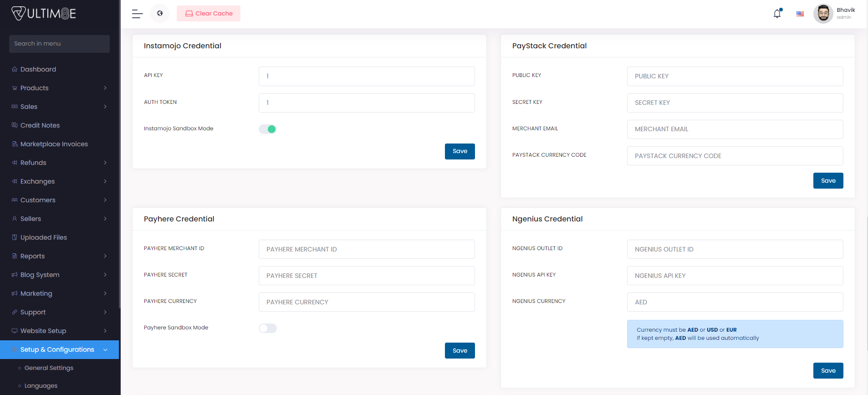Click the globe browse-website icon

160,13
